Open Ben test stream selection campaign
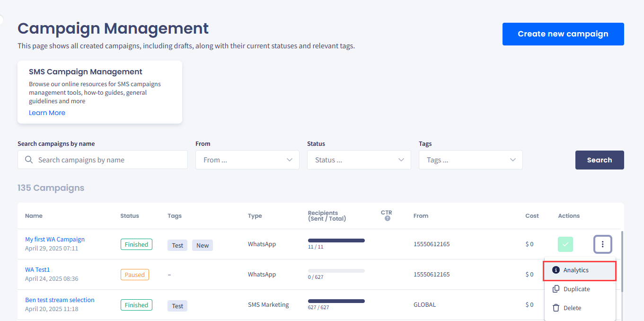The width and height of the screenshot is (644, 321). click(60, 300)
